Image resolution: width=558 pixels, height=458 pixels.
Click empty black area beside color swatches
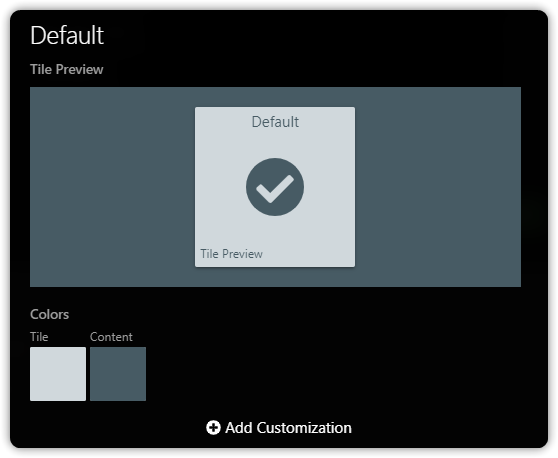pyautogui.click(x=320, y=374)
